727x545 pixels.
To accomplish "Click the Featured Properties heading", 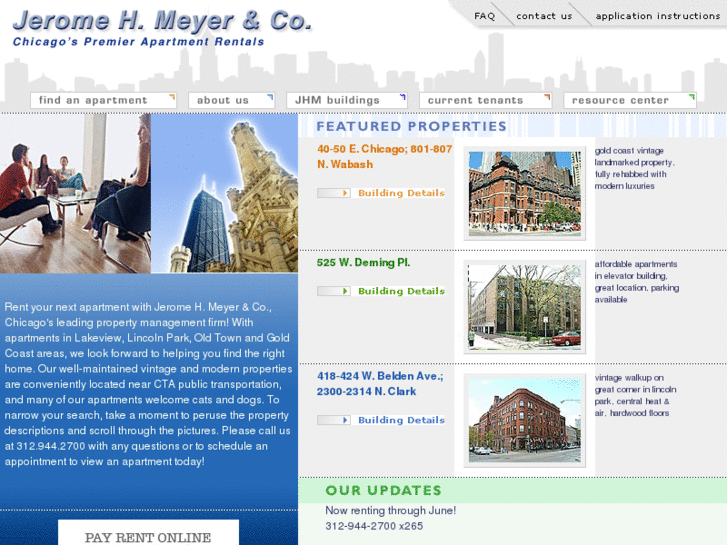I will pyautogui.click(x=411, y=126).
